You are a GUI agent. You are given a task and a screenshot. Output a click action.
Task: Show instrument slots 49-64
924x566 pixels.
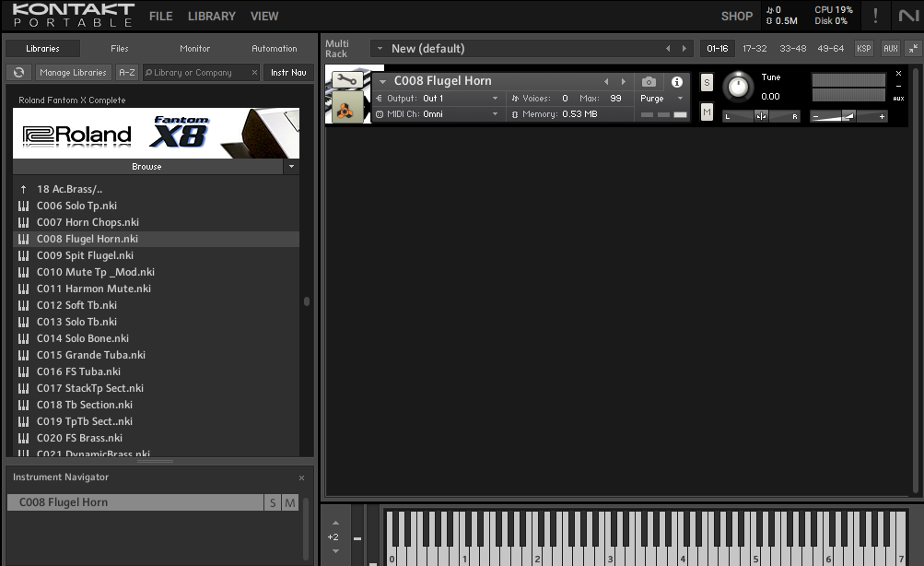tap(830, 48)
